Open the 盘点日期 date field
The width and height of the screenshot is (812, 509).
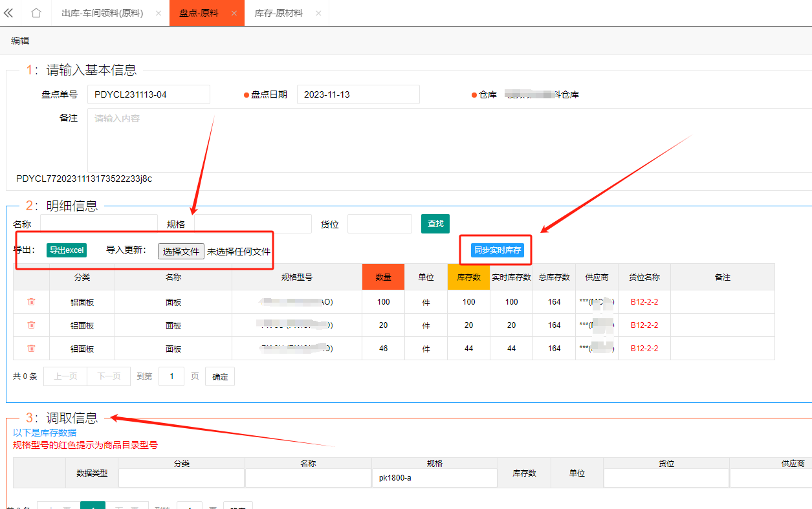pyautogui.click(x=358, y=94)
